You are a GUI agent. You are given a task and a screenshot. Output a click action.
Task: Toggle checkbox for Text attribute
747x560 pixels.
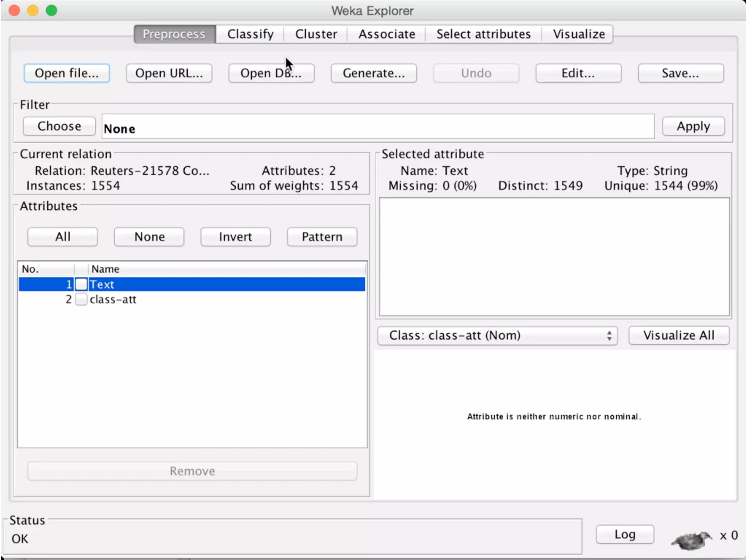click(81, 284)
